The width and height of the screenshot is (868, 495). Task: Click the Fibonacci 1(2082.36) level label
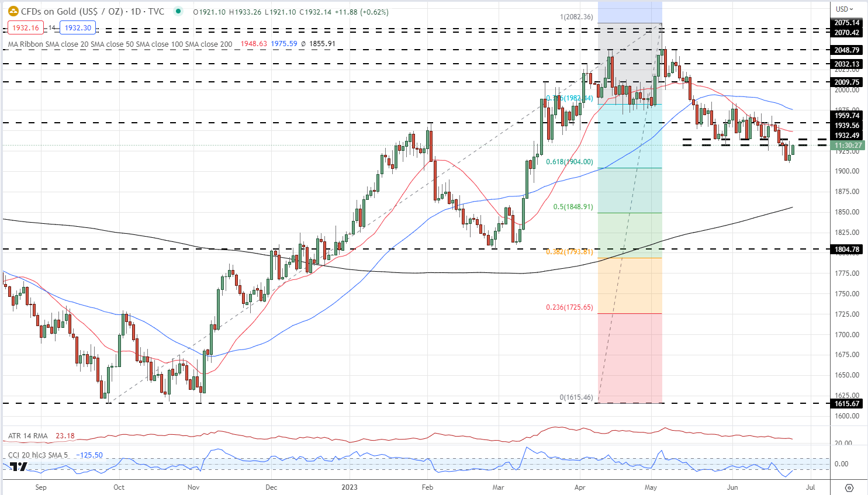(576, 17)
